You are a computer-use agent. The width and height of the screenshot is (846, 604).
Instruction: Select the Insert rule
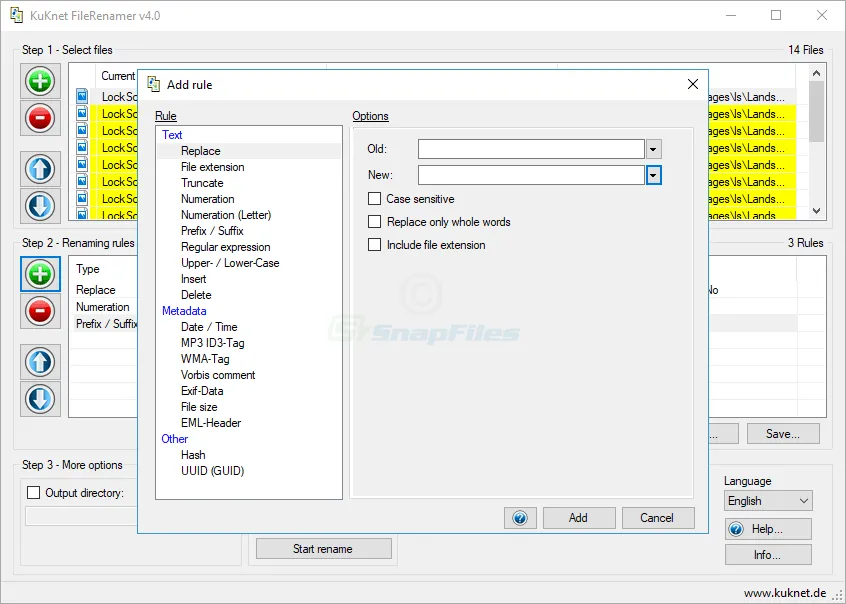tap(194, 279)
